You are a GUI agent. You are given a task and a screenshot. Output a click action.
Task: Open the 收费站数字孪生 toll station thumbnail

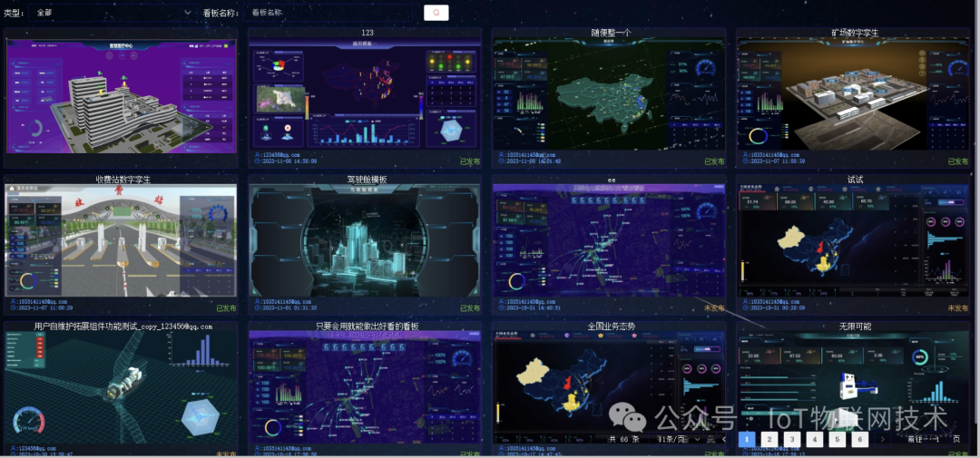coord(122,240)
